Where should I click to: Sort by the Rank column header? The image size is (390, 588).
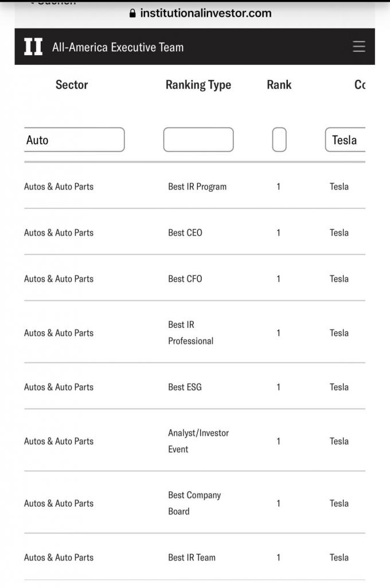279,85
